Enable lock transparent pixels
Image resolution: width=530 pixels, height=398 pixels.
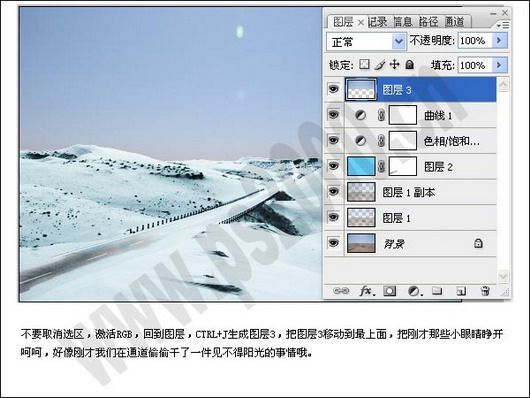click(364, 64)
